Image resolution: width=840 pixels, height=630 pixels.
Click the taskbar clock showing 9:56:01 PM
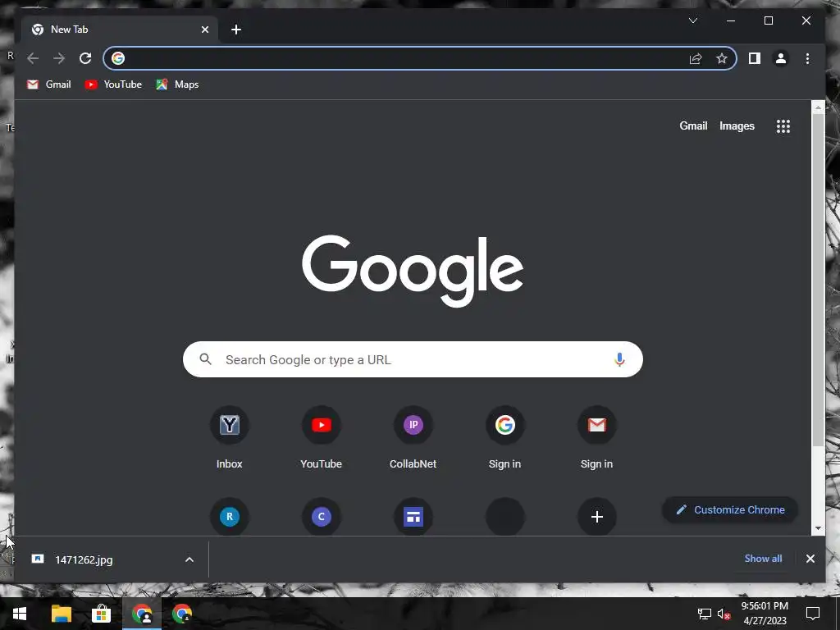point(765,614)
